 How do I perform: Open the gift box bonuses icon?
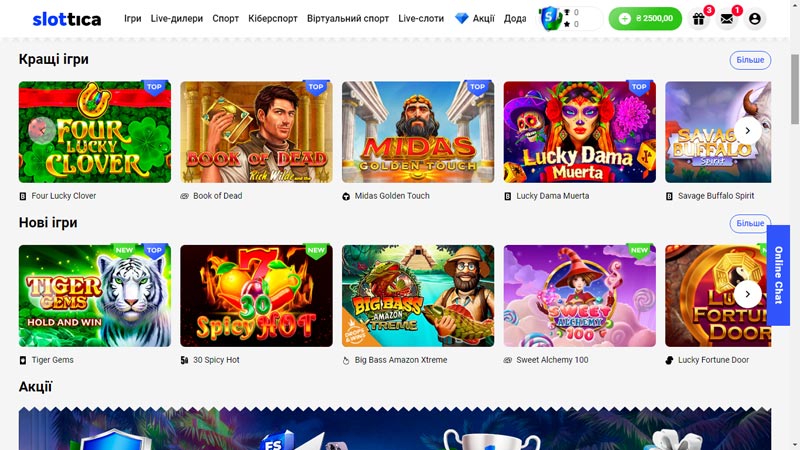(698, 19)
